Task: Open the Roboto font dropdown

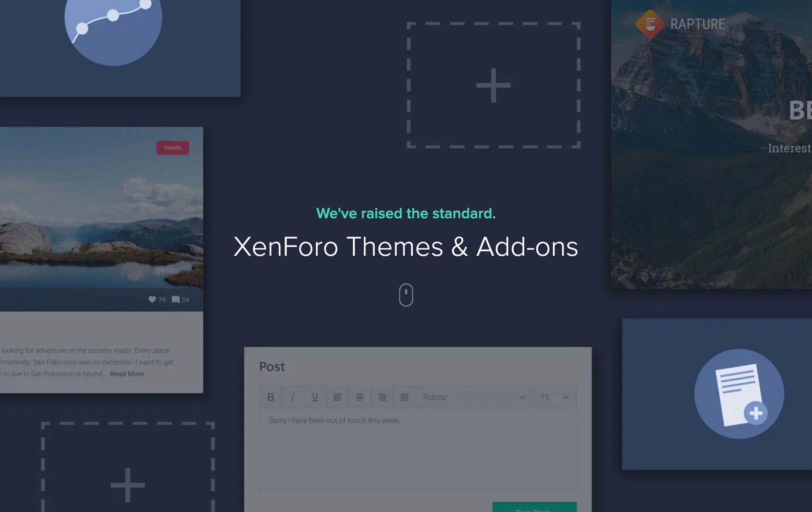Action: [474, 397]
